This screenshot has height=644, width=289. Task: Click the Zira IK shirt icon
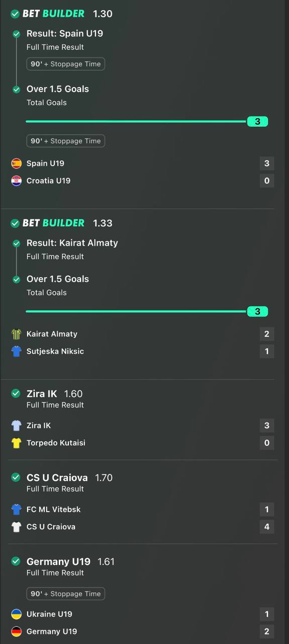coord(17,425)
